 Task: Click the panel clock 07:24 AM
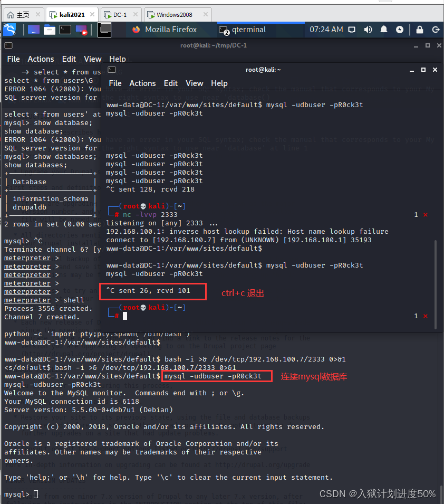coord(326,30)
